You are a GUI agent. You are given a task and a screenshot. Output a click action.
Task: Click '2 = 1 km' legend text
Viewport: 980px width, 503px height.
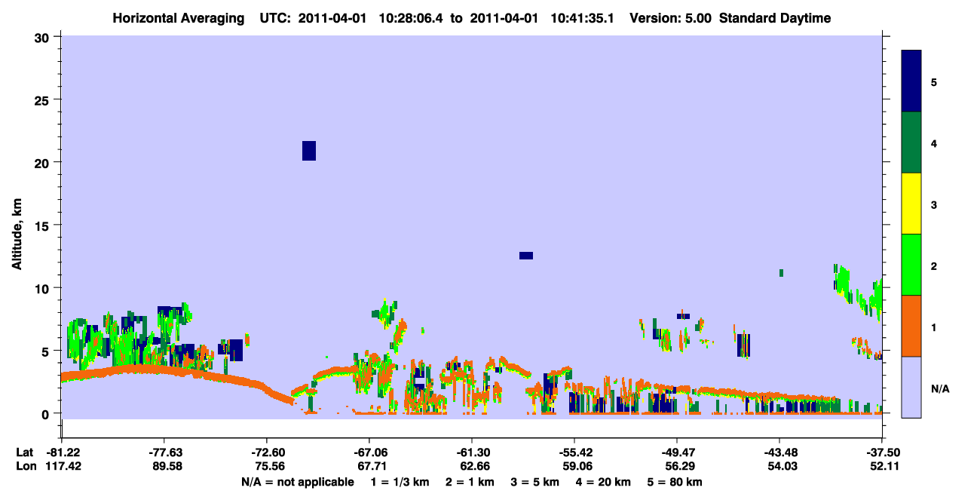pyautogui.click(x=470, y=482)
